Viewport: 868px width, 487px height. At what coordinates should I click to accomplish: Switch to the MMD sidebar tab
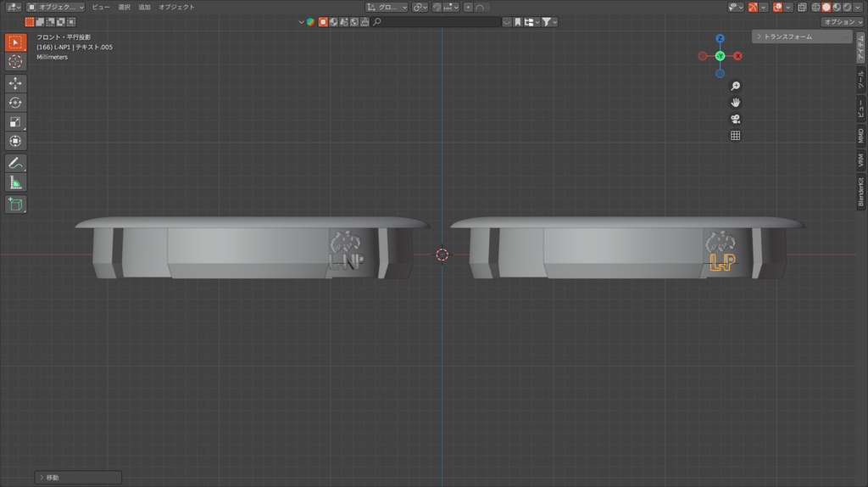861,136
